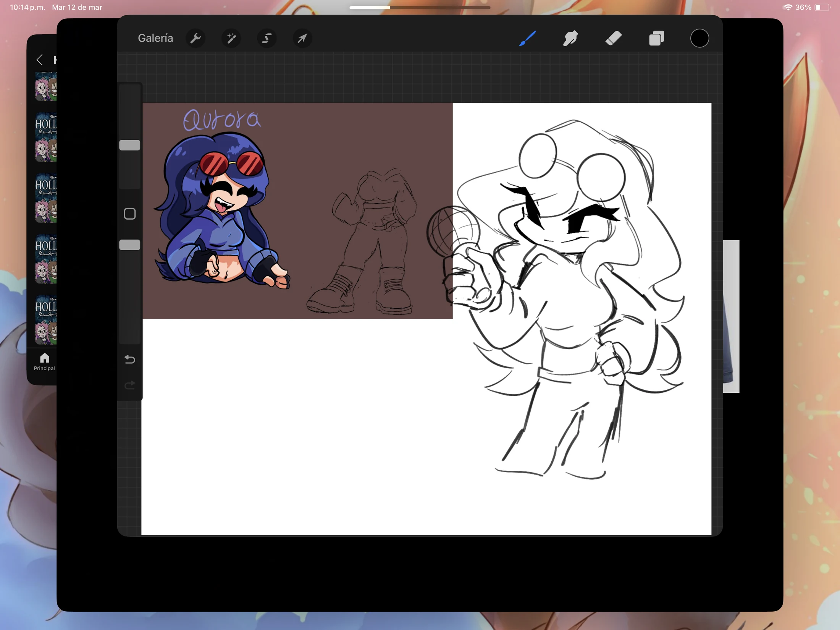Click the brush opacity slider handle

(x=130, y=245)
